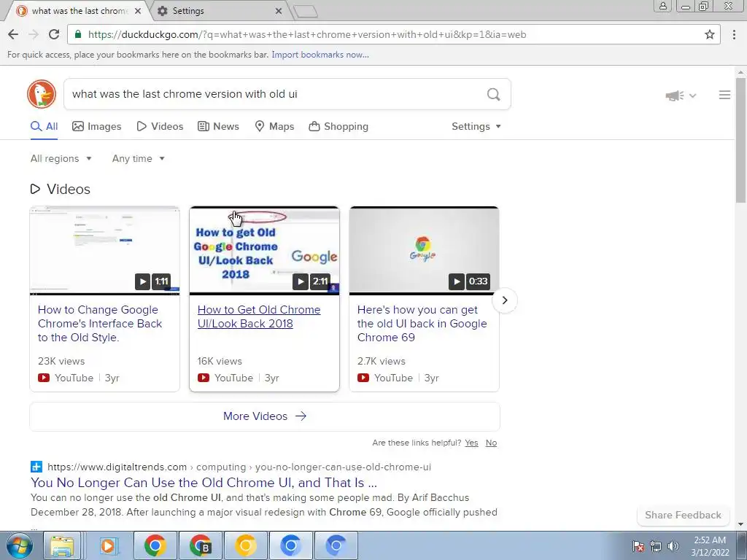Screen dimensions: 747x560
Task: Go back to the previous page
Action: click(13, 34)
